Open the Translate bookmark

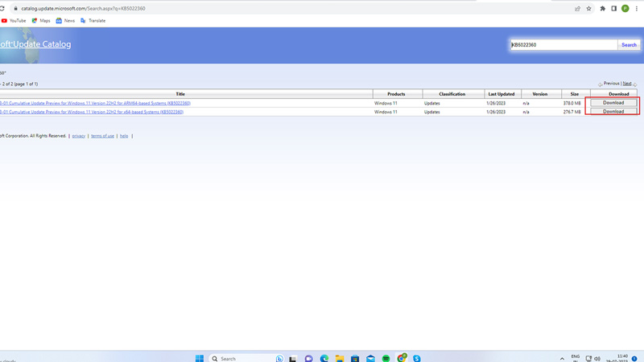pos(93,21)
